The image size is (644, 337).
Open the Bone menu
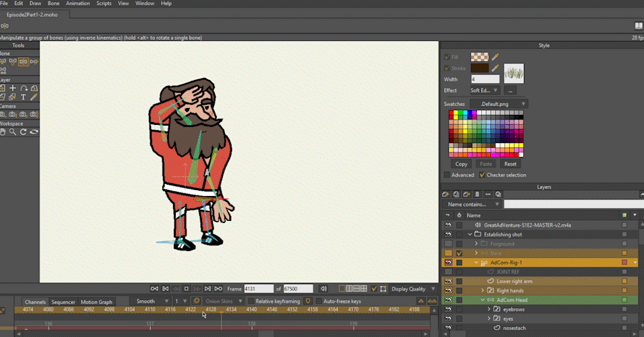coord(54,3)
